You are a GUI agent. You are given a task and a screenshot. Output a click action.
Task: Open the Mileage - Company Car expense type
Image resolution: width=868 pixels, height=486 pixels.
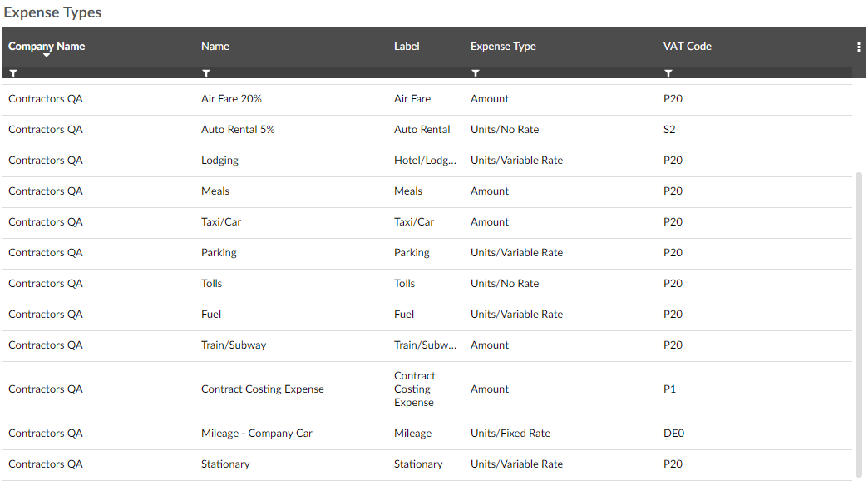(x=256, y=433)
